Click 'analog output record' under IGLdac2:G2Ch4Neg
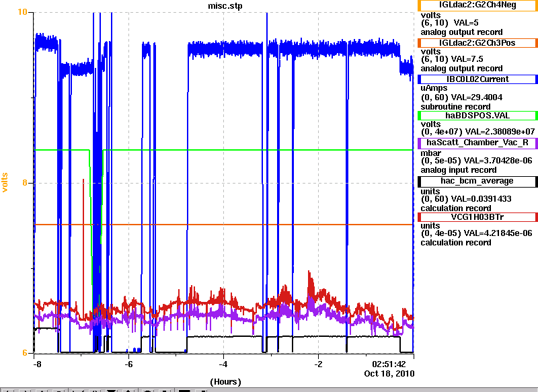538x392 pixels. click(461, 32)
